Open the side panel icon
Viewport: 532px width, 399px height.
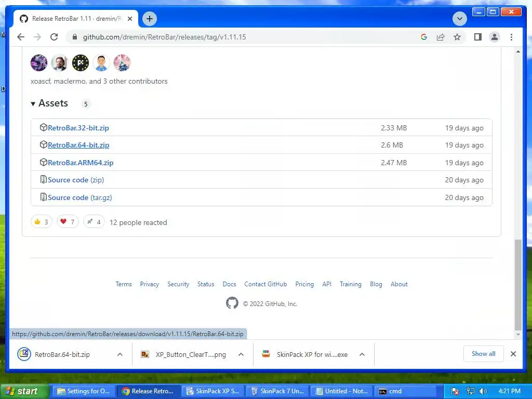pos(478,37)
